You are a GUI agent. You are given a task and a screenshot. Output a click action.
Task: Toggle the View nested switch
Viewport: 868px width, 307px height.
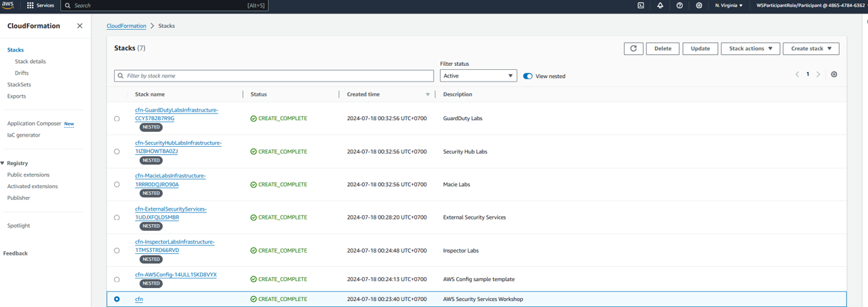tap(528, 76)
